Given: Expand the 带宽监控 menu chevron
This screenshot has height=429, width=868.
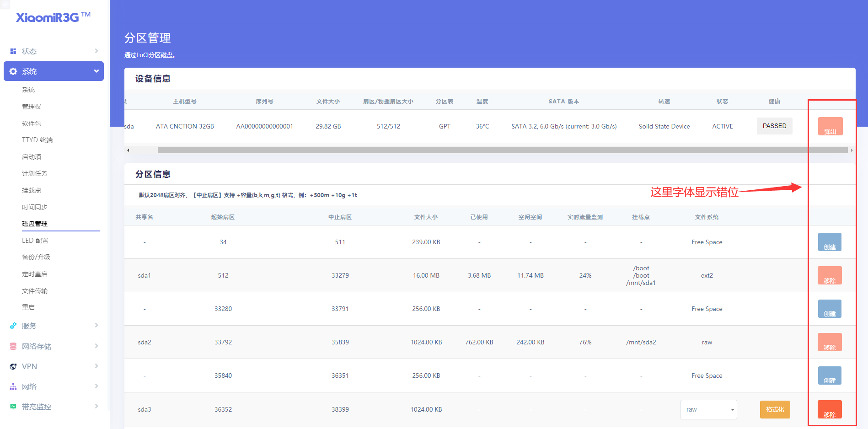Looking at the screenshot, I should pyautogui.click(x=96, y=406).
